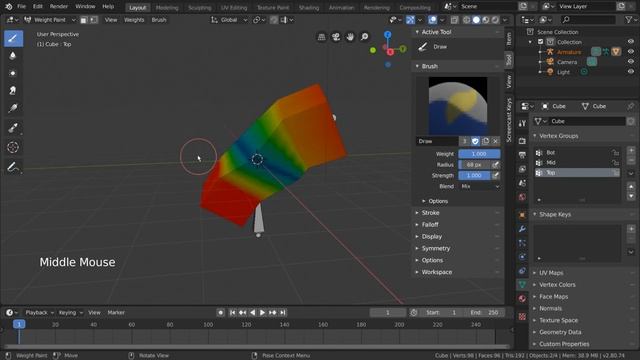This screenshot has width=640, height=360.
Task: Switch to the Sculpting workspace tab
Action: [x=200, y=8]
